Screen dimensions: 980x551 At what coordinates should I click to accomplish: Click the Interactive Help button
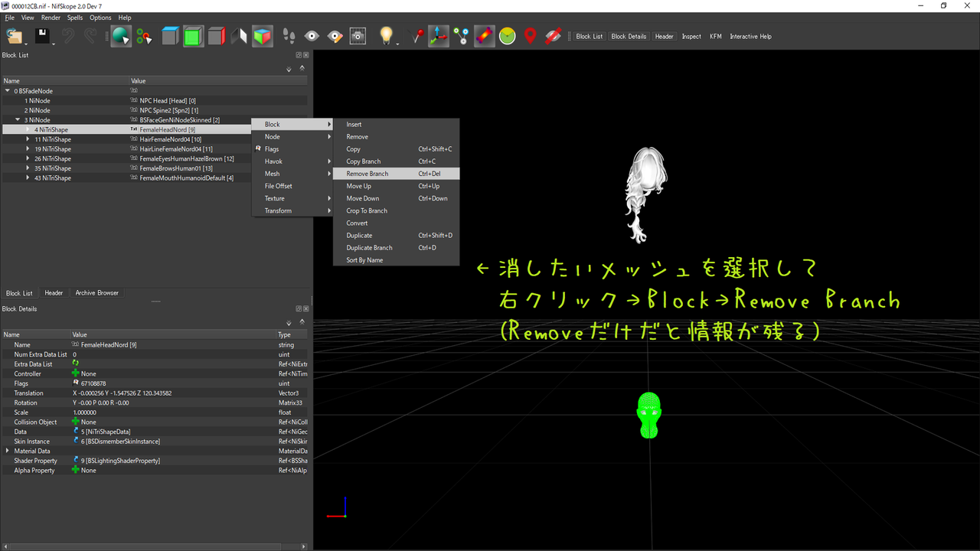coord(750,37)
